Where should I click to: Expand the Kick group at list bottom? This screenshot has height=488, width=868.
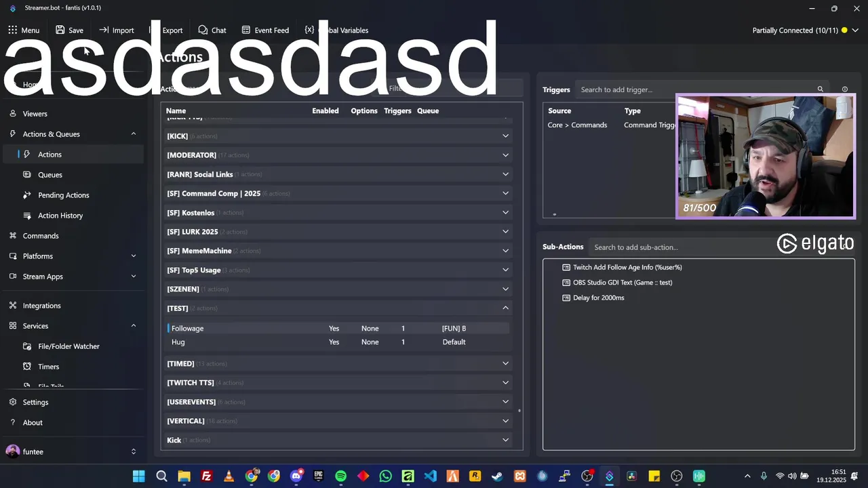(505, 440)
